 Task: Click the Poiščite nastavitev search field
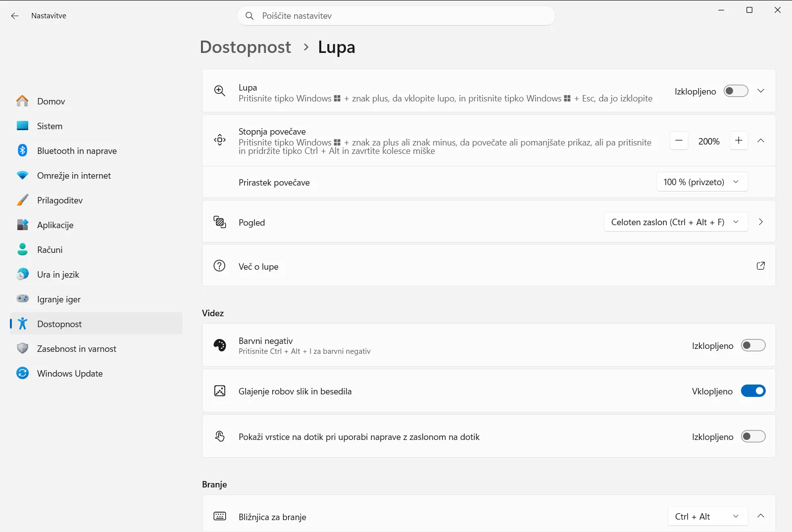(x=396, y=16)
